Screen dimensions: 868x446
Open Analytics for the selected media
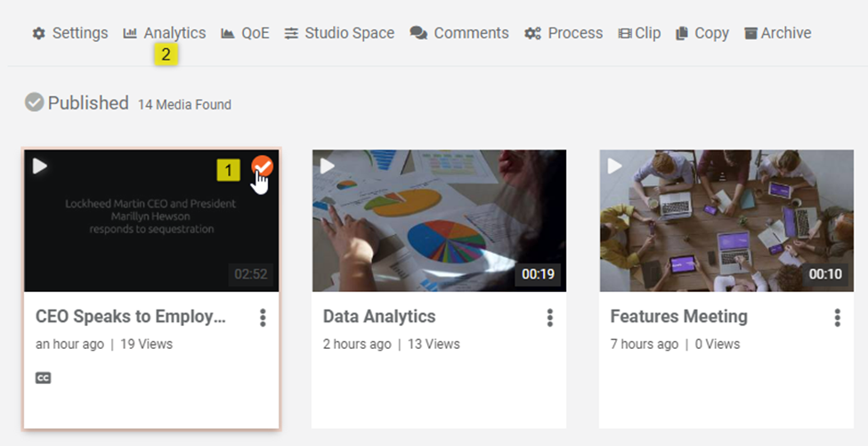click(165, 33)
